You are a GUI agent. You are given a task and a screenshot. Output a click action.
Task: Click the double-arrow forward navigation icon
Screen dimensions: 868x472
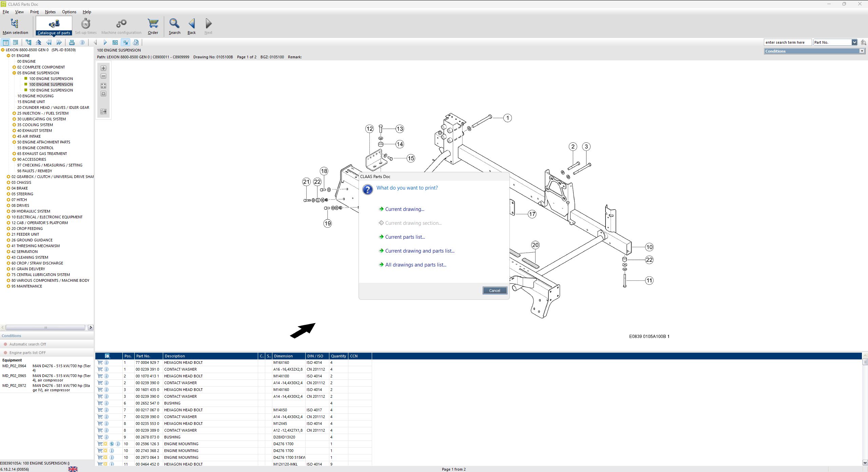59,42
